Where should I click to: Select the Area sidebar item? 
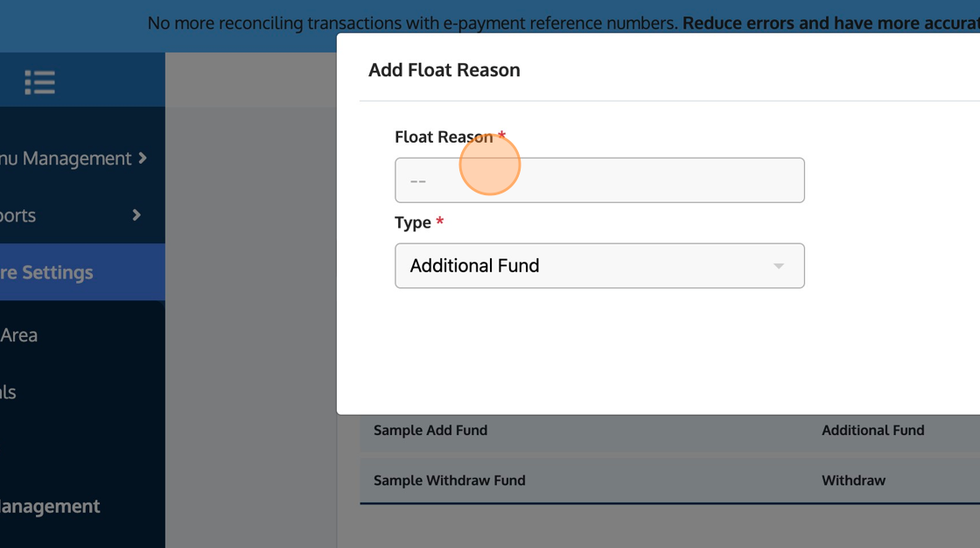(19, 335)
